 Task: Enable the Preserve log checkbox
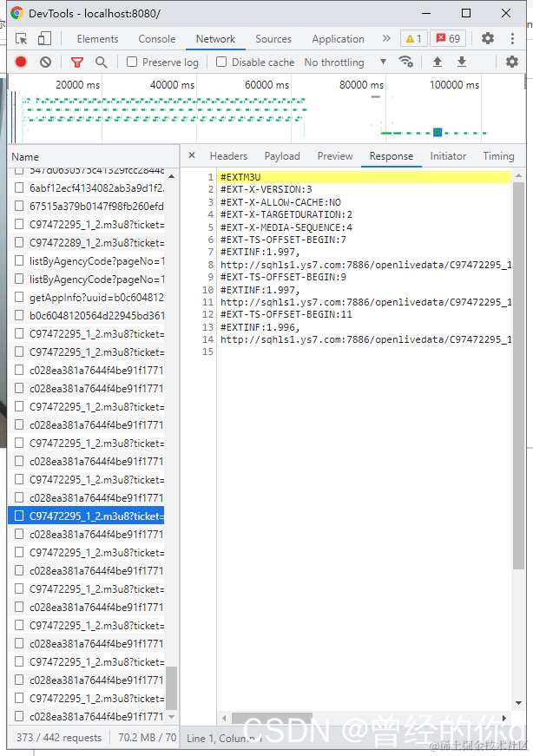[132, 62]
